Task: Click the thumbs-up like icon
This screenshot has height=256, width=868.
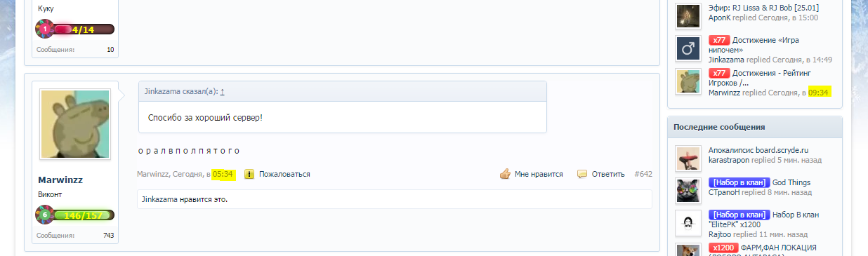Action: [504, 174]
